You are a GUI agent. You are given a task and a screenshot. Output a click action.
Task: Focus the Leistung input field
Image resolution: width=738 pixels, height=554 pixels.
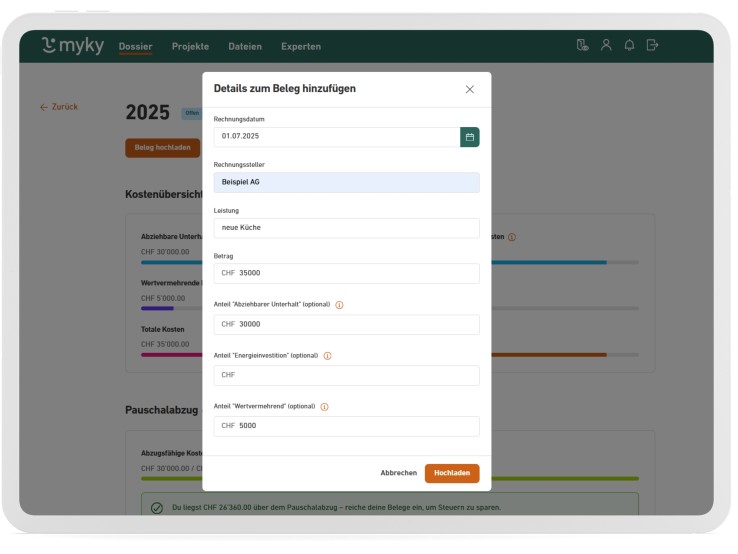point(346,228)
